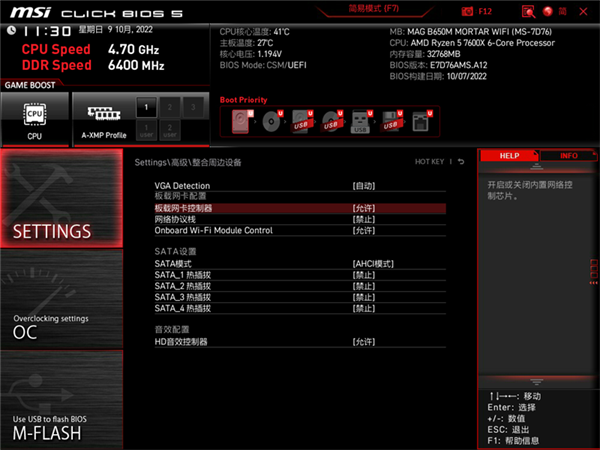Click the CPU Game Boost icon
Screen dimensions: 600x450
click(x=35, y=118)
